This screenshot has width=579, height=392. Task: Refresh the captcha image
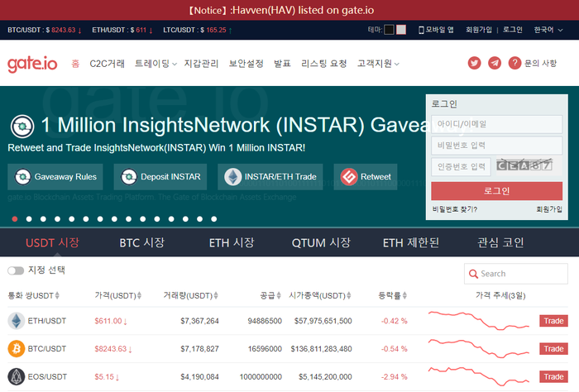coord(524,165)
